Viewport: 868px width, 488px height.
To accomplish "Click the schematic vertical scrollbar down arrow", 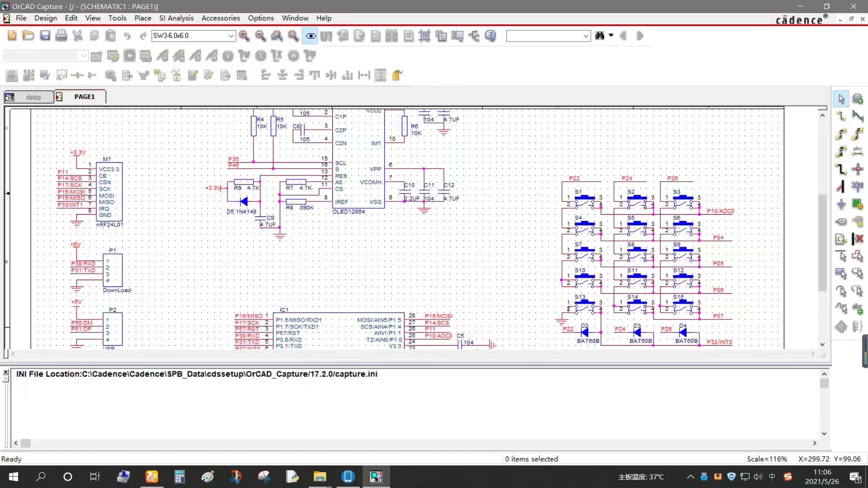I will tap(822, 344).
